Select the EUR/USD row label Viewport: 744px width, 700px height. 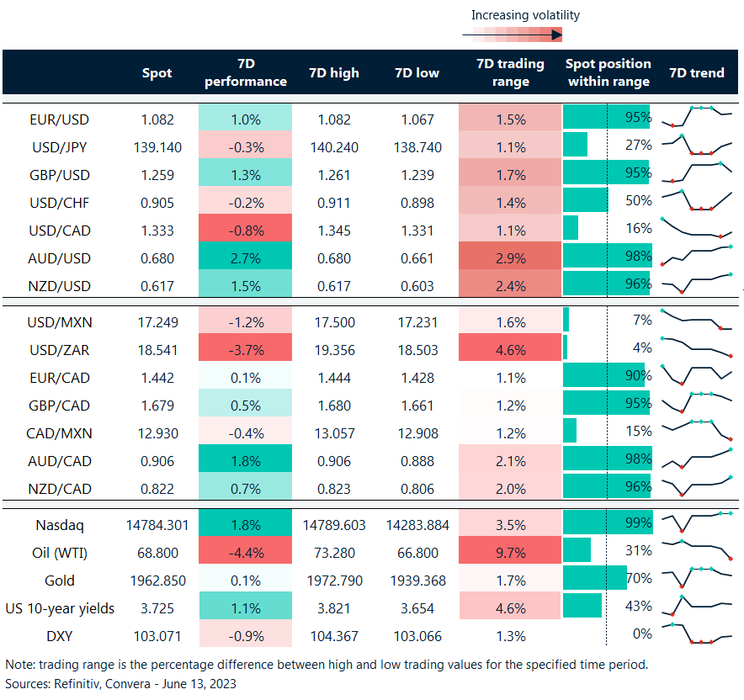pyautogui.click(x=59, y=119)
